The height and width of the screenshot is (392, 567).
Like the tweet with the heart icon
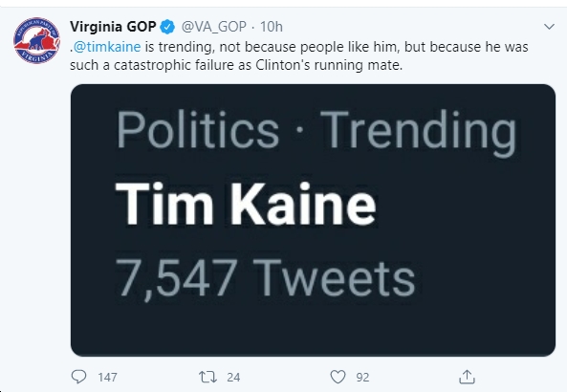pos(338,377)
